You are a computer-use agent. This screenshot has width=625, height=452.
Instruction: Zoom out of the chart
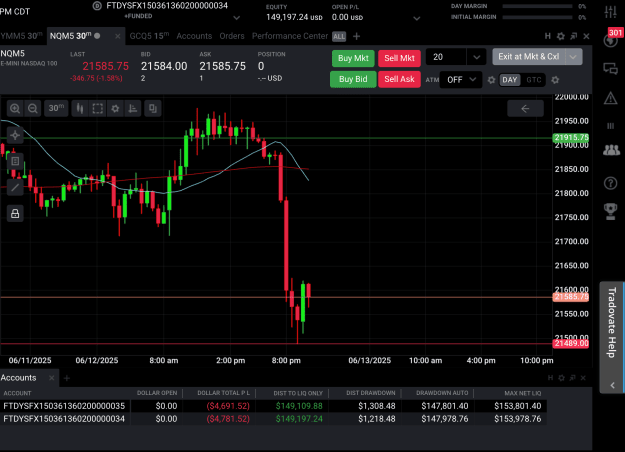click(x=33, y=108)
